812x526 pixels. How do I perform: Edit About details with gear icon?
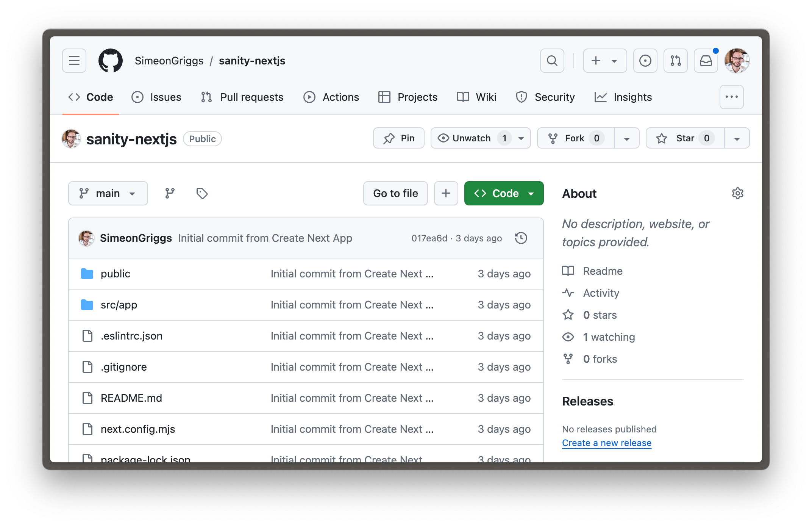pyautogui.click(x=738, y=193)
